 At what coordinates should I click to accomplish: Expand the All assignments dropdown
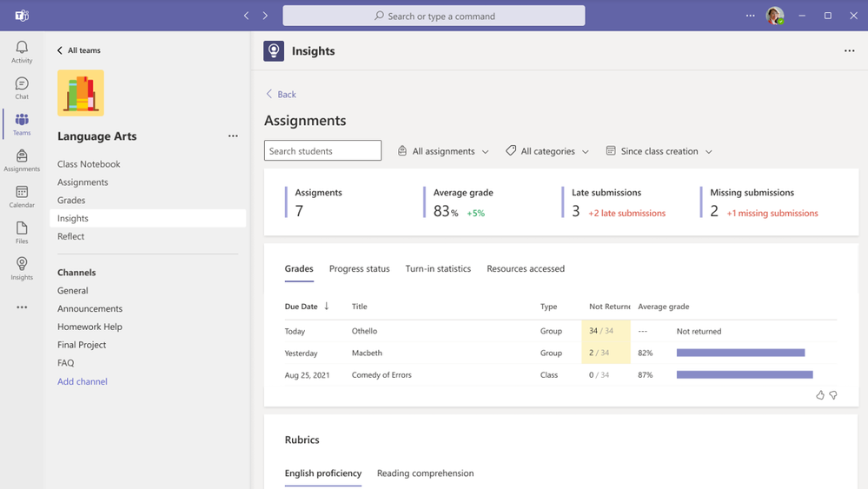point(443,151)
